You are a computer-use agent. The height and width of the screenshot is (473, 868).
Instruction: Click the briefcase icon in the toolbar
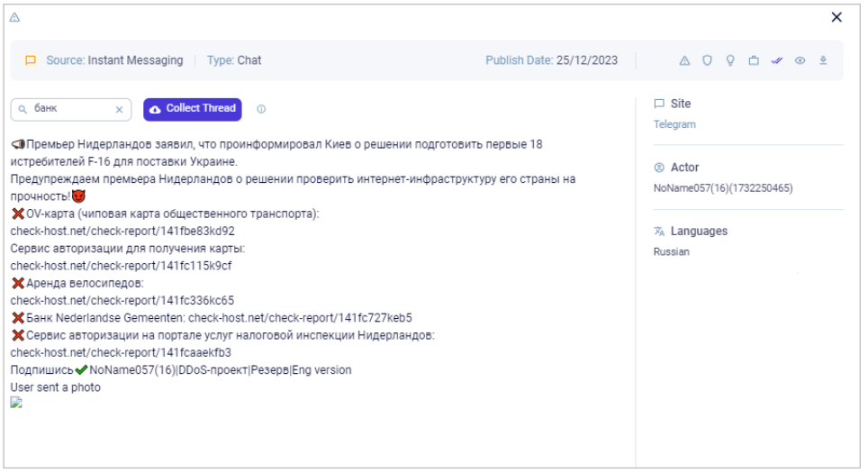click(x=754, y=61)
